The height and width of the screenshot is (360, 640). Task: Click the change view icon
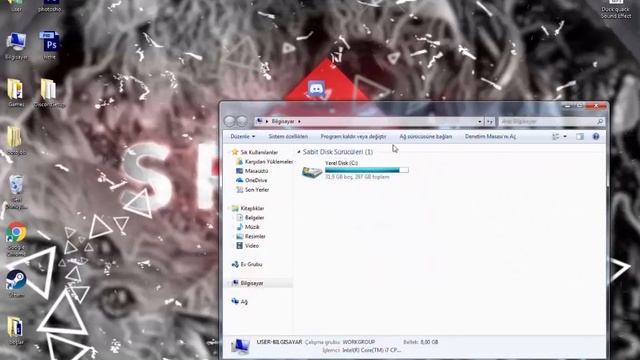coord(556,137)
